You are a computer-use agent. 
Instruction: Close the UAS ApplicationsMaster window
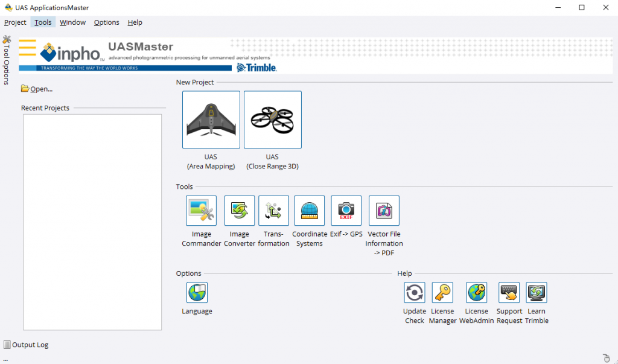606,7
